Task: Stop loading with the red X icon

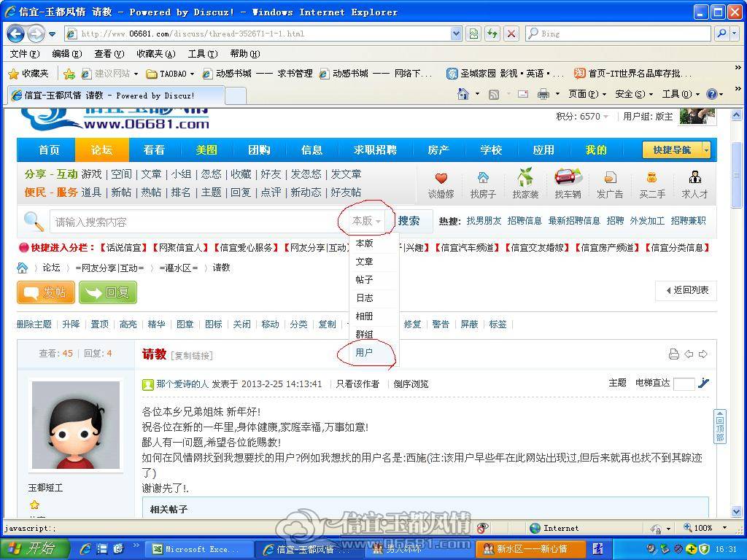Action: pos(511,34)
